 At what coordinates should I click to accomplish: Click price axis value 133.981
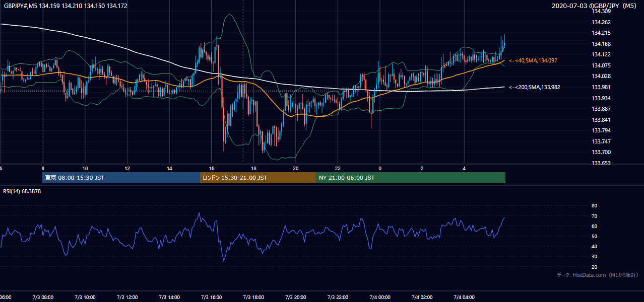601,87
